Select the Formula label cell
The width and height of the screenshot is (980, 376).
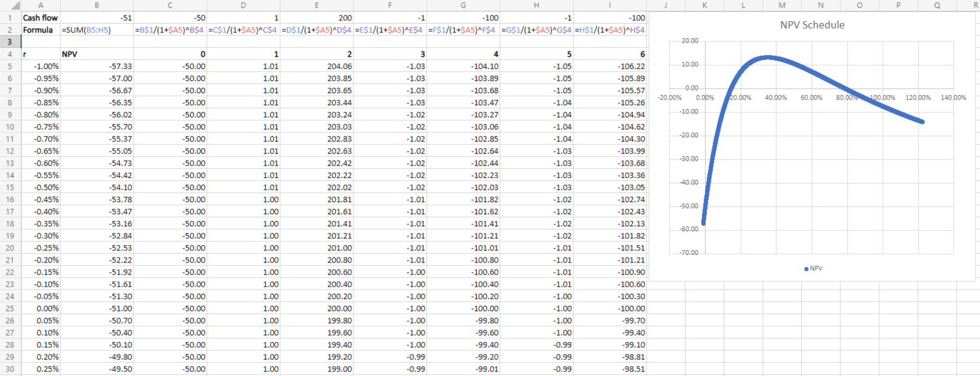[40, 29]
